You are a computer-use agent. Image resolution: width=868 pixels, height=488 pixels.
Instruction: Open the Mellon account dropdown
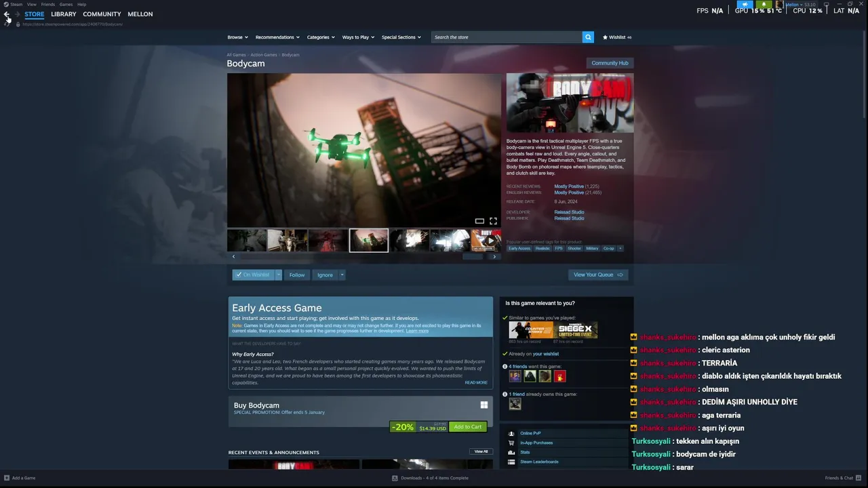pyautogui.click(x=794, y=5)
